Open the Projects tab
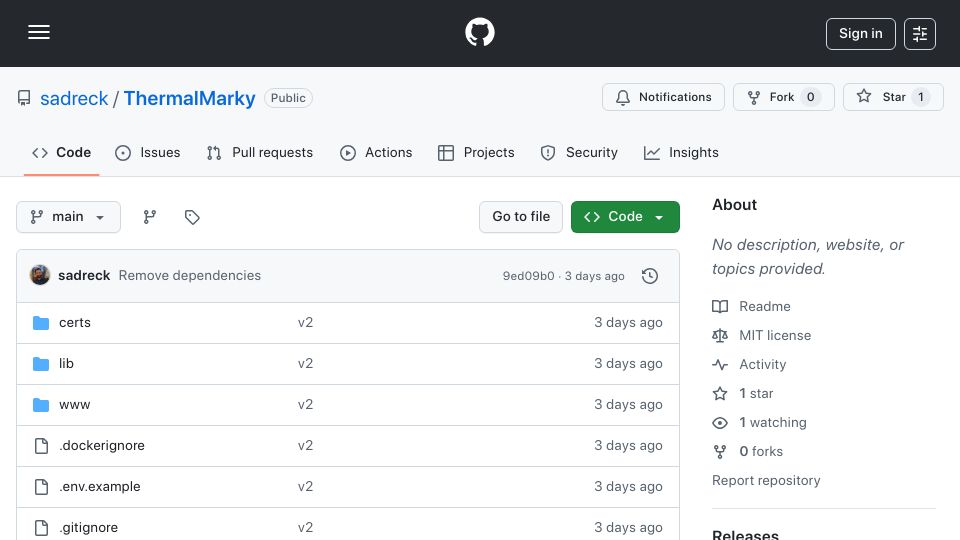 click(476, 152)
